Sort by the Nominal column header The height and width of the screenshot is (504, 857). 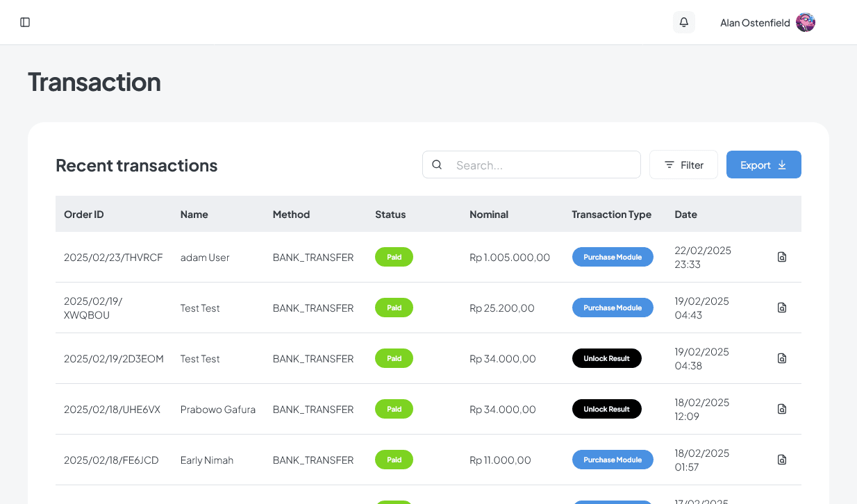[x=489, y=214]
